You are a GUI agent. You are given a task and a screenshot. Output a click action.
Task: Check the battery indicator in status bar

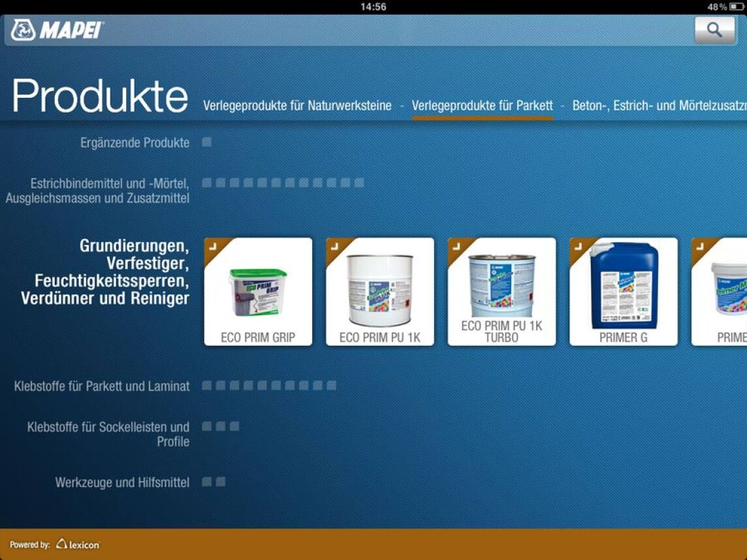(735, 7)
